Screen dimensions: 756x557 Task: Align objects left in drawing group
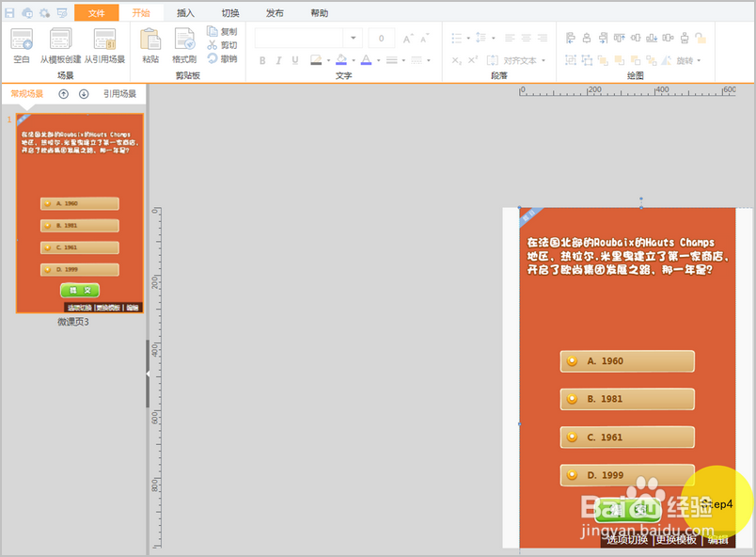point(571,38)
